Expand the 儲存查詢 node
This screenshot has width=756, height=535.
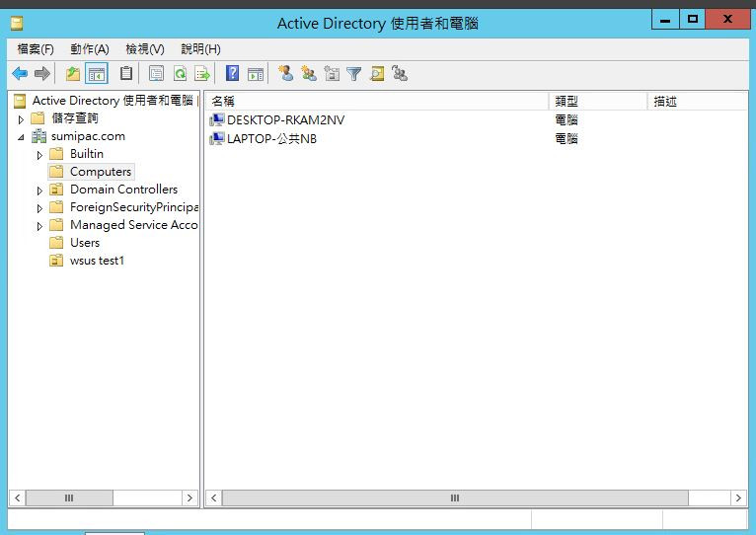(21, 119)
